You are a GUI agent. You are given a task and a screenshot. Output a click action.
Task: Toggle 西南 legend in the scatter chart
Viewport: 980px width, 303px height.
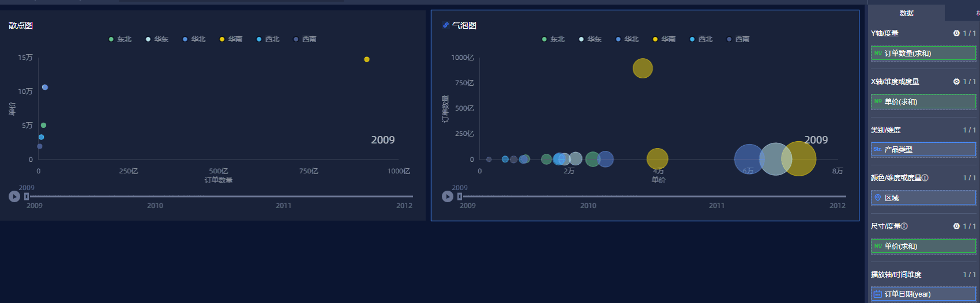pyautogui.click(x=305, y=39)
